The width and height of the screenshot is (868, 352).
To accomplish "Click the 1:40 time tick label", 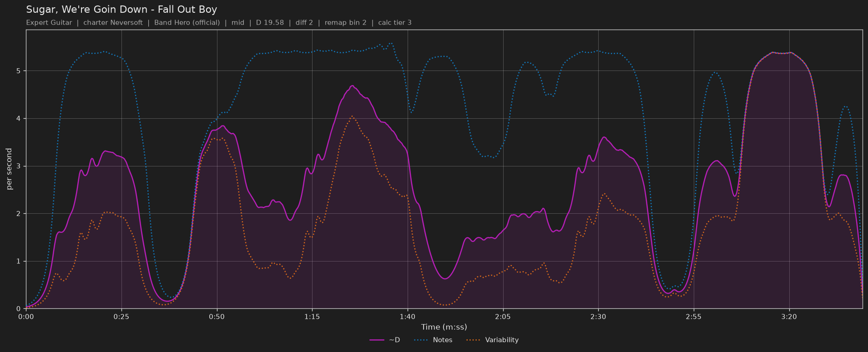I will tap(408, 317).
